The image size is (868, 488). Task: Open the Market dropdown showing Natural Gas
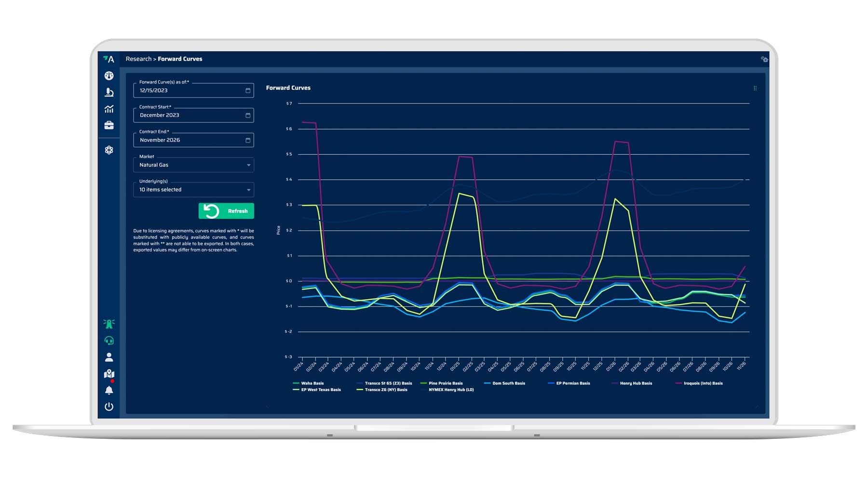(x=193, y=165)
